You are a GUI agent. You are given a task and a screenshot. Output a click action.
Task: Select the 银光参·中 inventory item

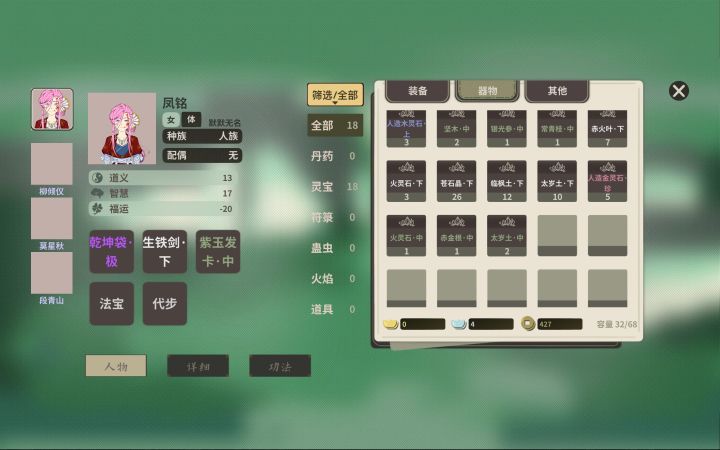pyautogui.click(x=506, y=129)
